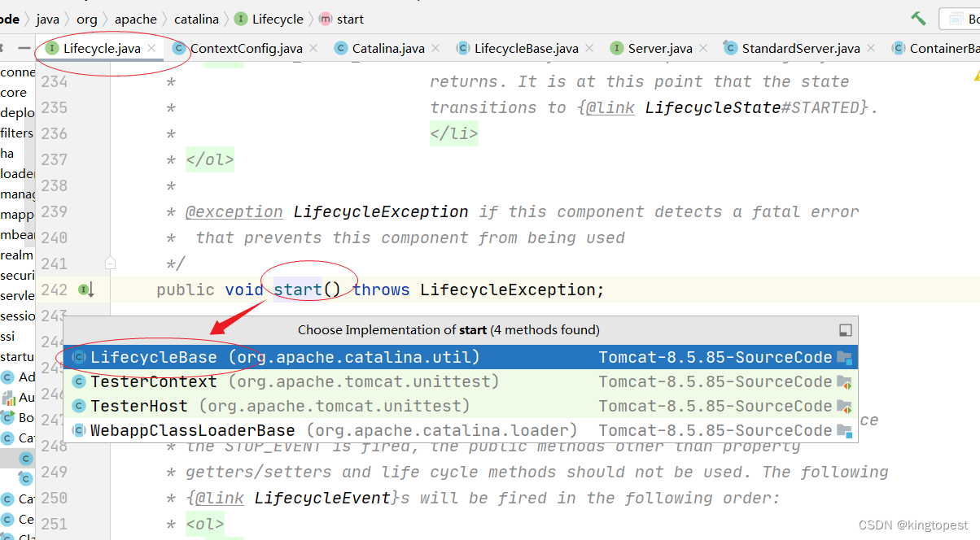The width and height of the screenshot is (980, 540).
Task: Click the class icon on LifecycleBase.java tab
Action: point(463,49)
